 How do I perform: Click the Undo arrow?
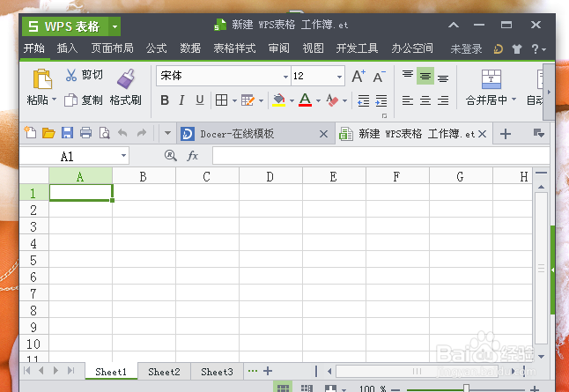click(x=122, y=133)
